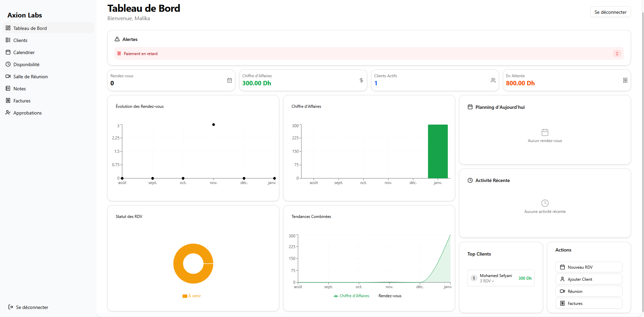
Task: Toggle the Rendez-vous legend entry
Action: (390, 296)
